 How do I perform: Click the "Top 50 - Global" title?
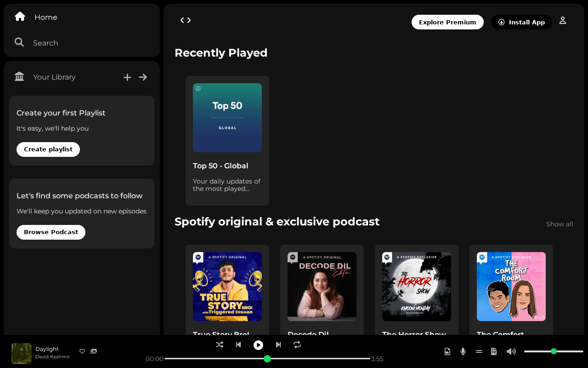click(x=220, y=166)
